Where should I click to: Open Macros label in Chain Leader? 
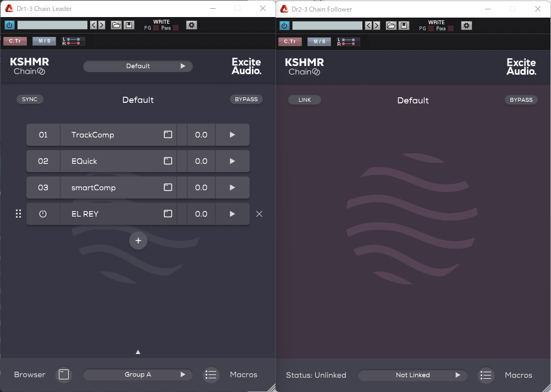tap(244, 374)
